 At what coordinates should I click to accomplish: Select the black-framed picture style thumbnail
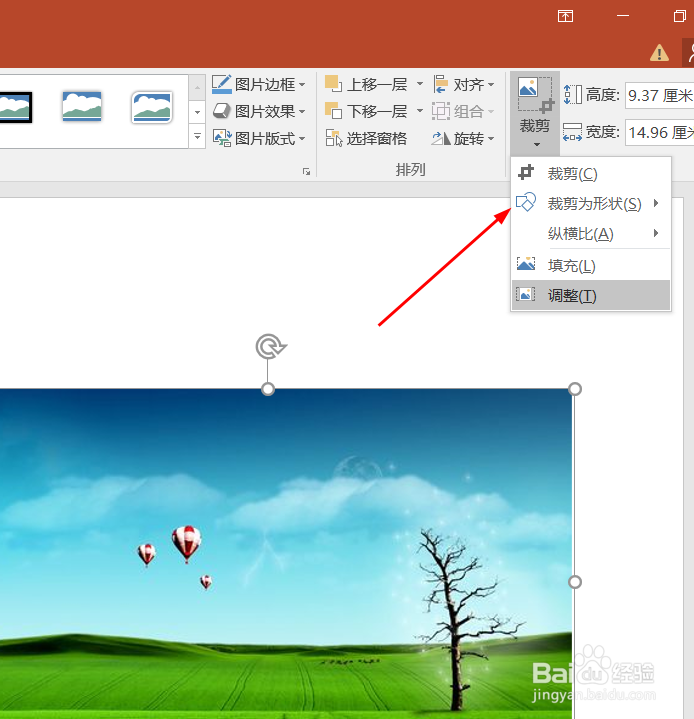pyautogui.click(x=16, y=107)
